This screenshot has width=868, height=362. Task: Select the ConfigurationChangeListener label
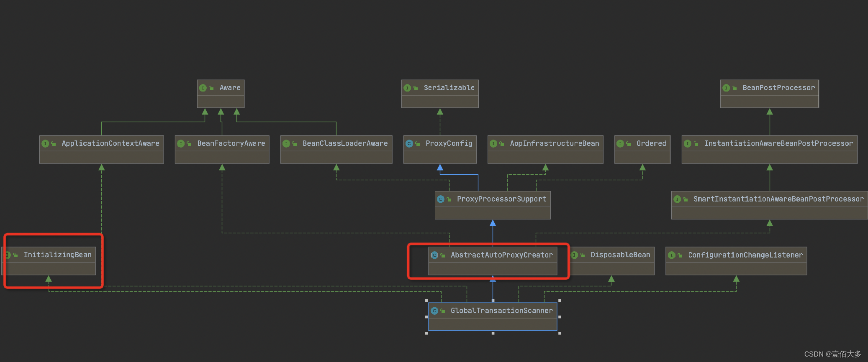pyautogui.click(x=745, y=255)
